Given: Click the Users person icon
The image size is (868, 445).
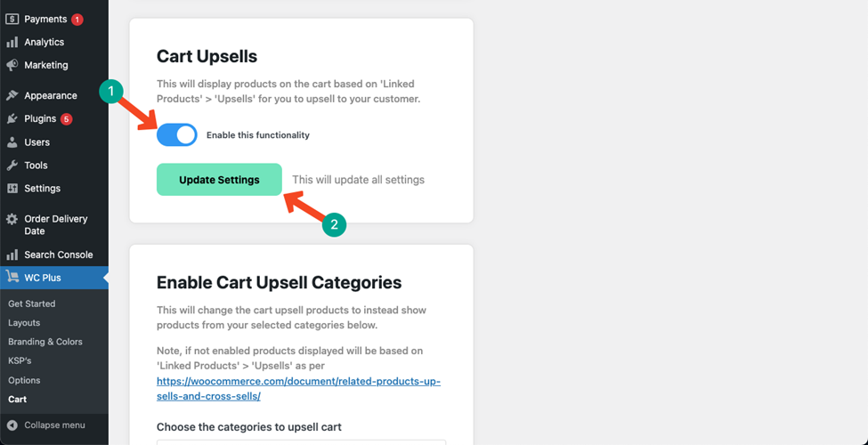Looking at the screenshot, I should (12, 142).
